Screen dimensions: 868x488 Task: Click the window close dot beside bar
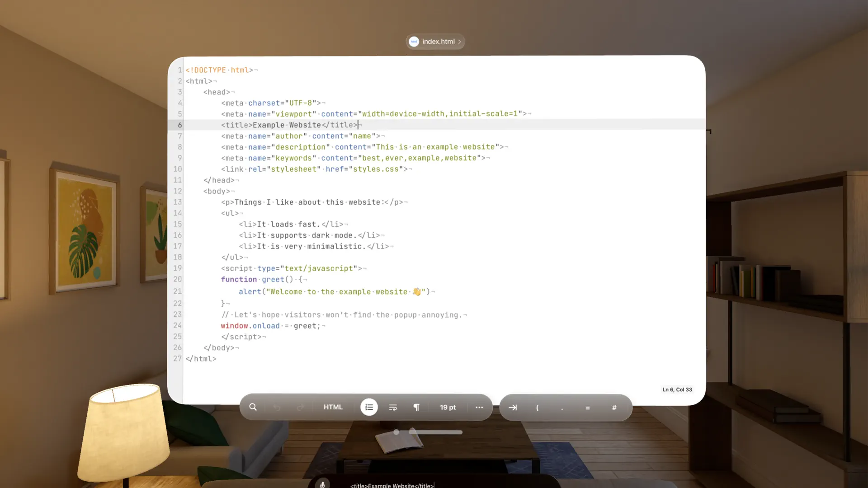tap(396, 432)
